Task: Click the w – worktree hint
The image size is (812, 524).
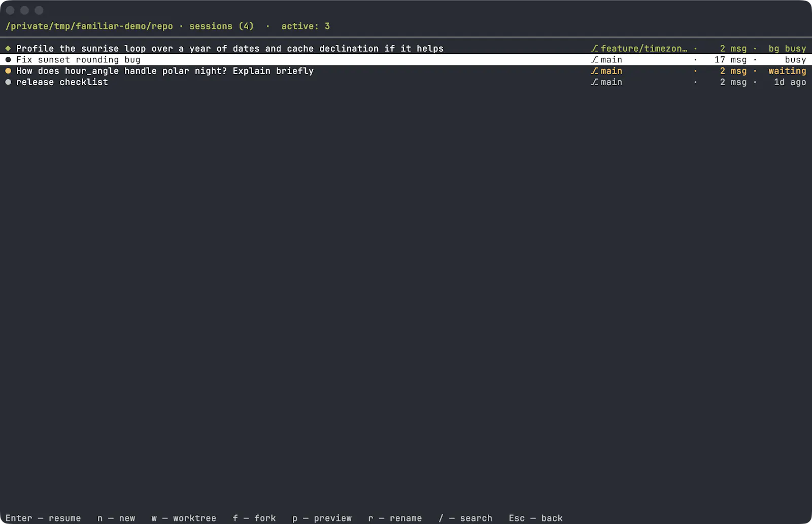Action: click(184, 518)
